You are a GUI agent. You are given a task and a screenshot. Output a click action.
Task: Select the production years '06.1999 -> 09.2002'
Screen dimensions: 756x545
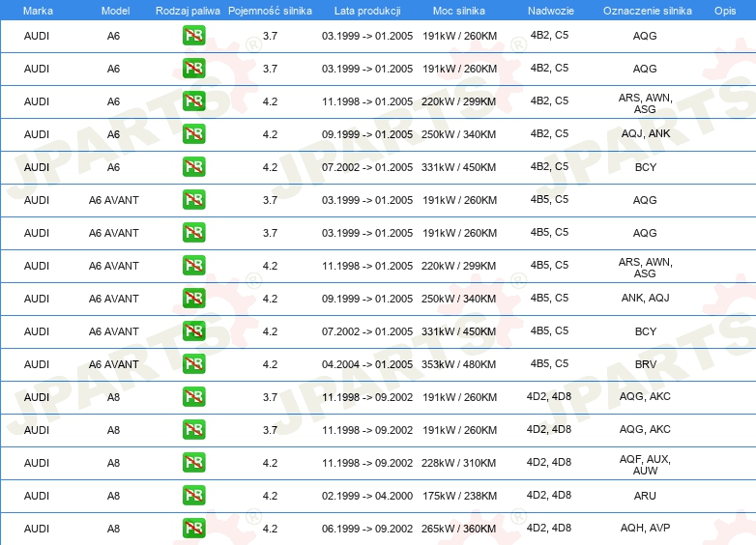367,529
